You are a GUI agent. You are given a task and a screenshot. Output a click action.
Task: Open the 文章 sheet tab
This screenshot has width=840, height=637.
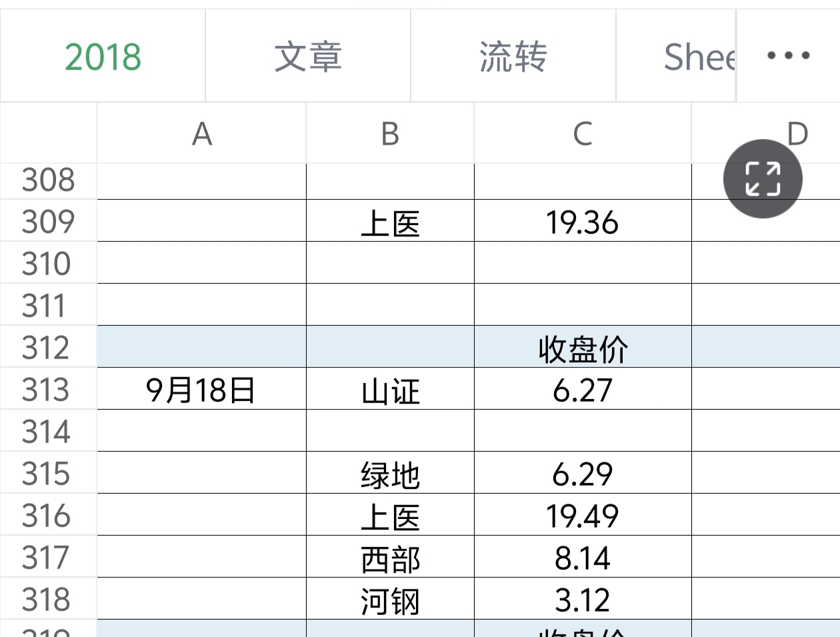(x=308, y=56)
